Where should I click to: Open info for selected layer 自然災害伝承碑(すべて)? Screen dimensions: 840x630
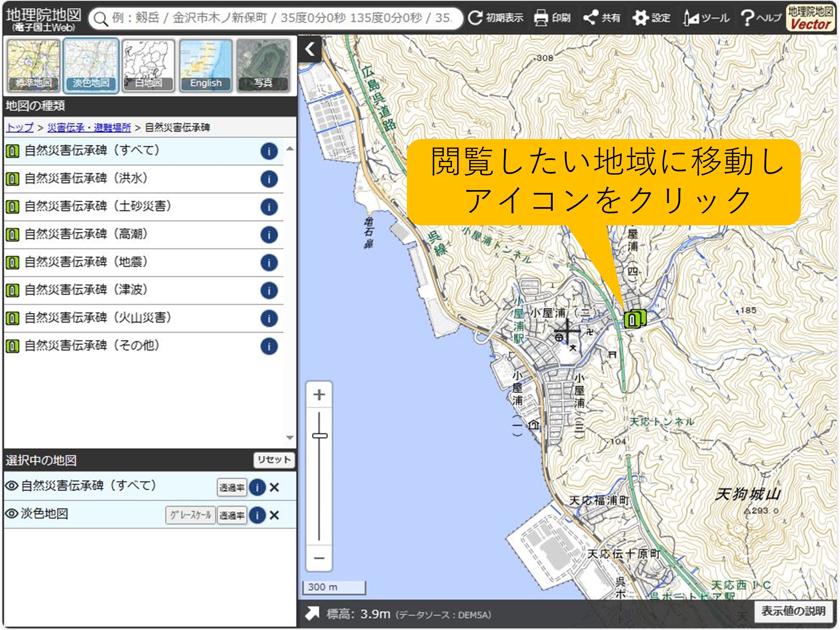tap(258, 487)
